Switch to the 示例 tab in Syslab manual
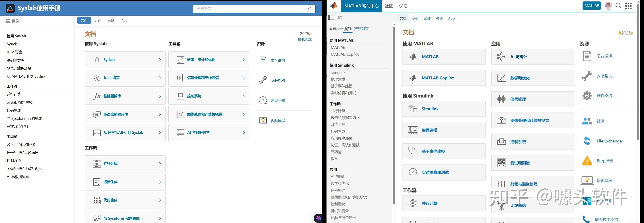The image size is (644, 223). pyautogui.click(x=98, y=20)
